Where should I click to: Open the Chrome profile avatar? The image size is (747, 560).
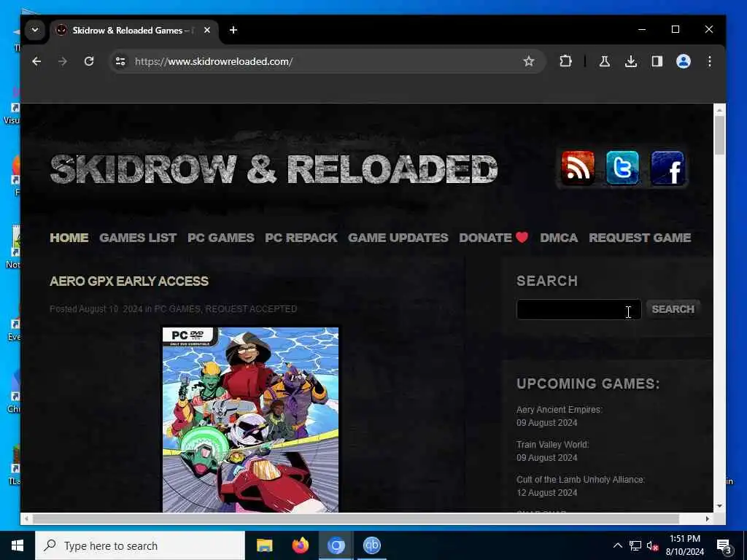683,61
